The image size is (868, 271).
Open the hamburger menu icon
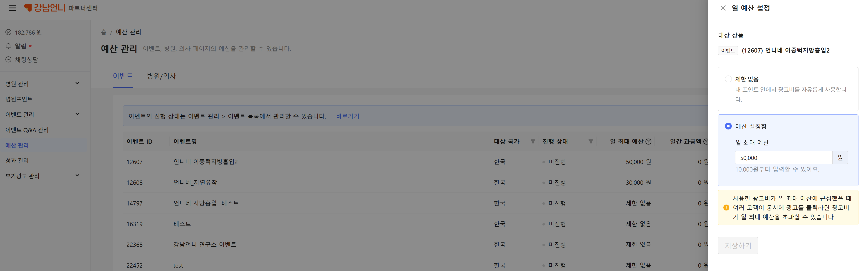click(12, 8)
